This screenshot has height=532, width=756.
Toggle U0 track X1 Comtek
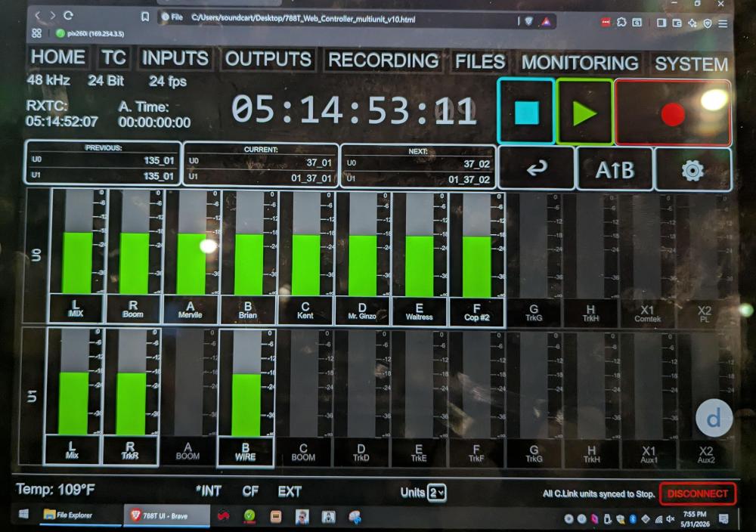pyautogui.click(x=647, y=314)
